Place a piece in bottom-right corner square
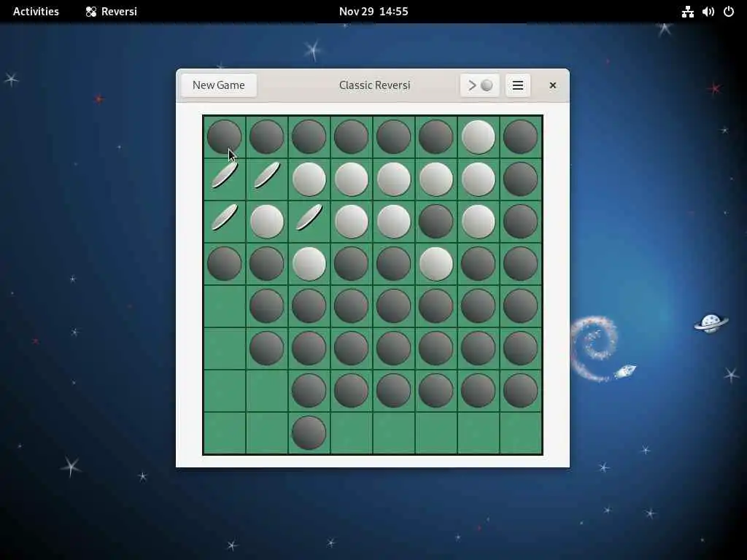Image resolution: width=747 pixels, height=560 pixels. pyautogui.click(x=521, y=433)
